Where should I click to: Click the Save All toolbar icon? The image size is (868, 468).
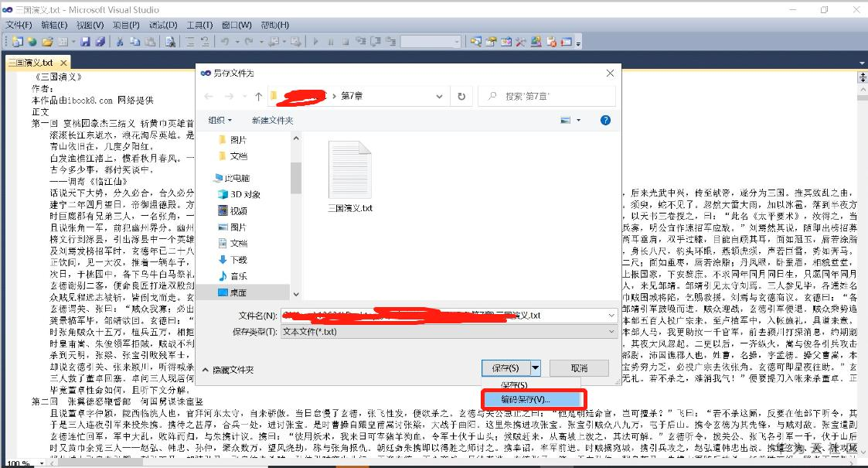click(100, 42)
